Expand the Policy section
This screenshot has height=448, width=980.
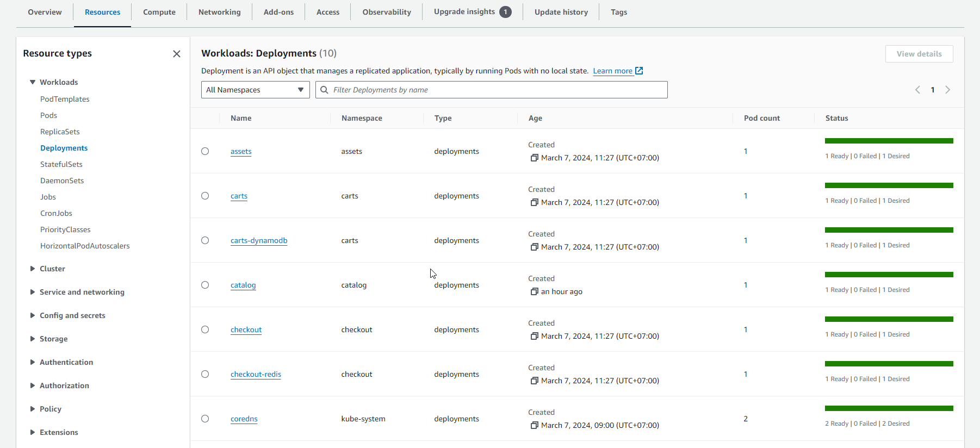click(33, 409)
